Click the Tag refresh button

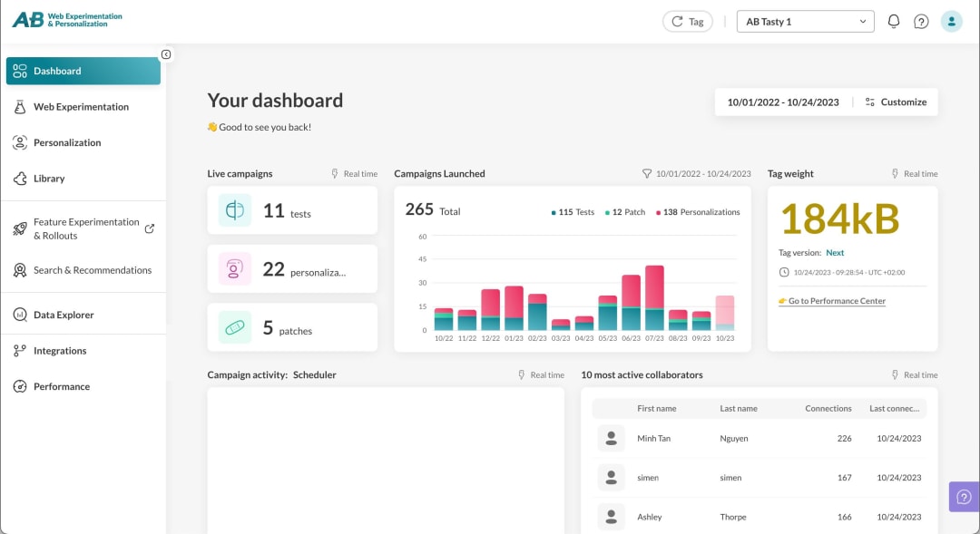pos(688,21)
